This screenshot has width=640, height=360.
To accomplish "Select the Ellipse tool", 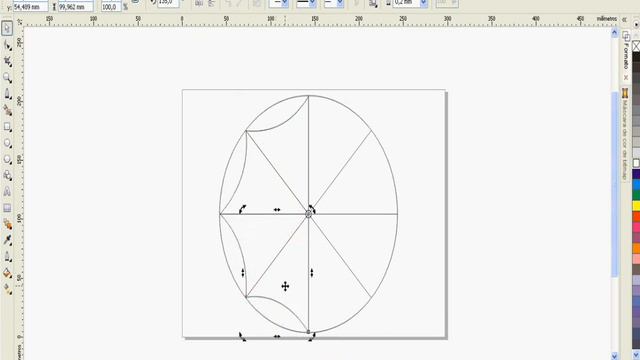I will [x=7, y=143].
